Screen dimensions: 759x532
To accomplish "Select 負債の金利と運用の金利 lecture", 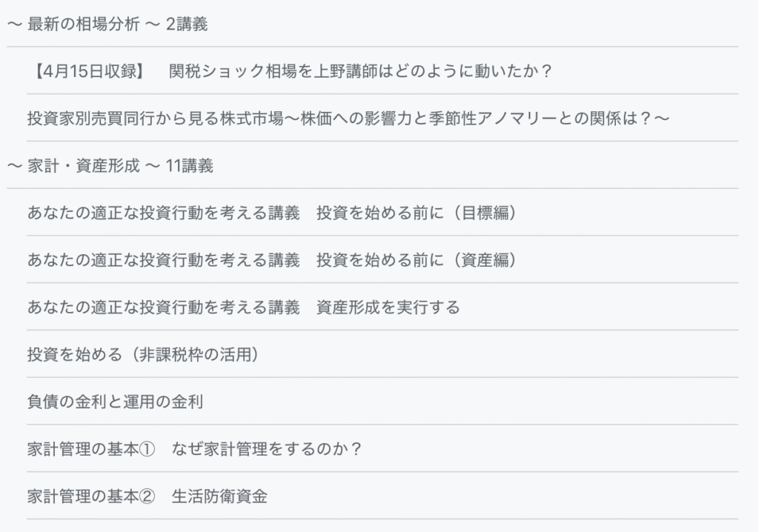I will tap(382, 402).
